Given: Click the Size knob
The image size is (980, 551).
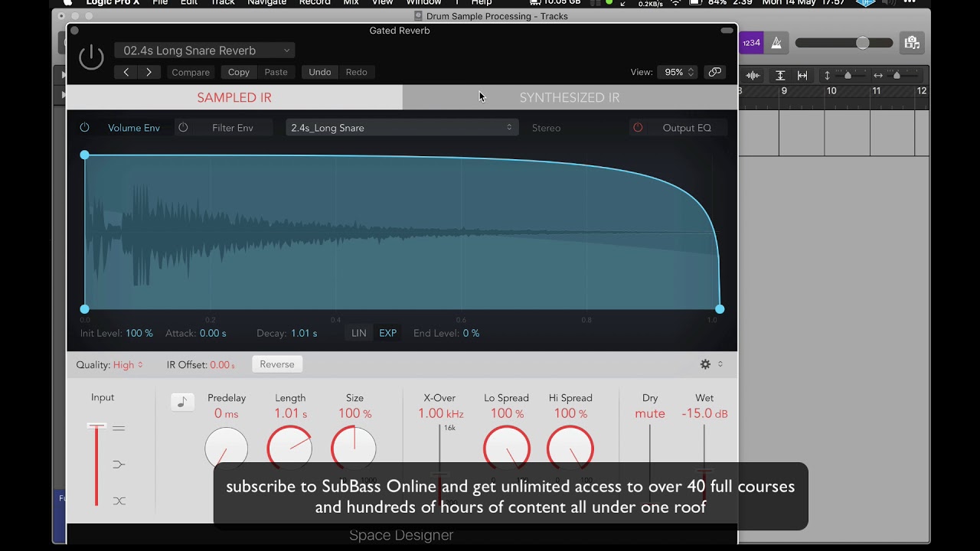Looking at the screenshot, I should pyautogui.click(x=354, y=448).
